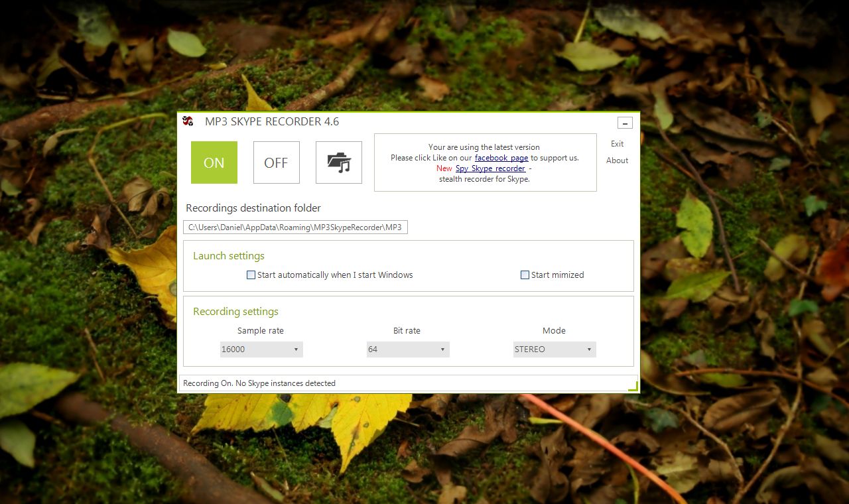Click the 'Recordings destination folder' label

[253, 208]
